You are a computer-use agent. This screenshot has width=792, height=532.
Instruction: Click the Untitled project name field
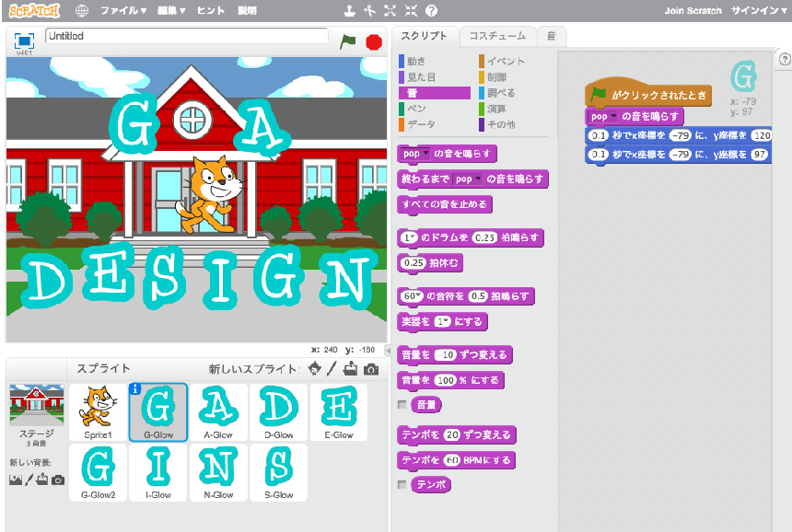(186, 36)
